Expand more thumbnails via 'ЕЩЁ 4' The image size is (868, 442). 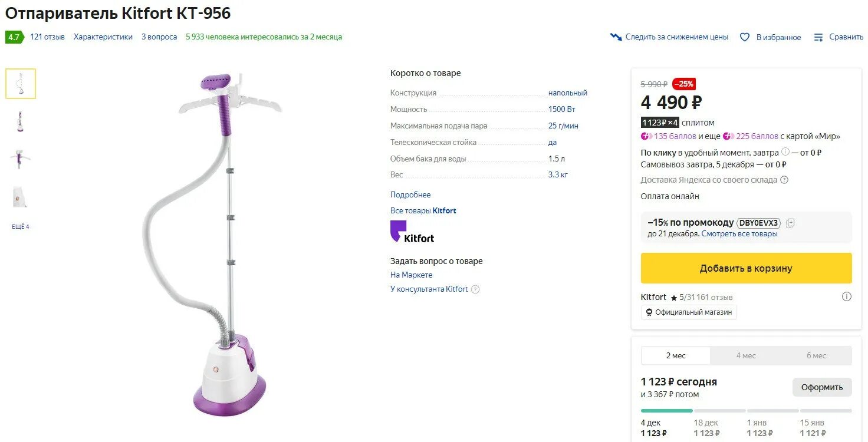click(x=21, y=227)
